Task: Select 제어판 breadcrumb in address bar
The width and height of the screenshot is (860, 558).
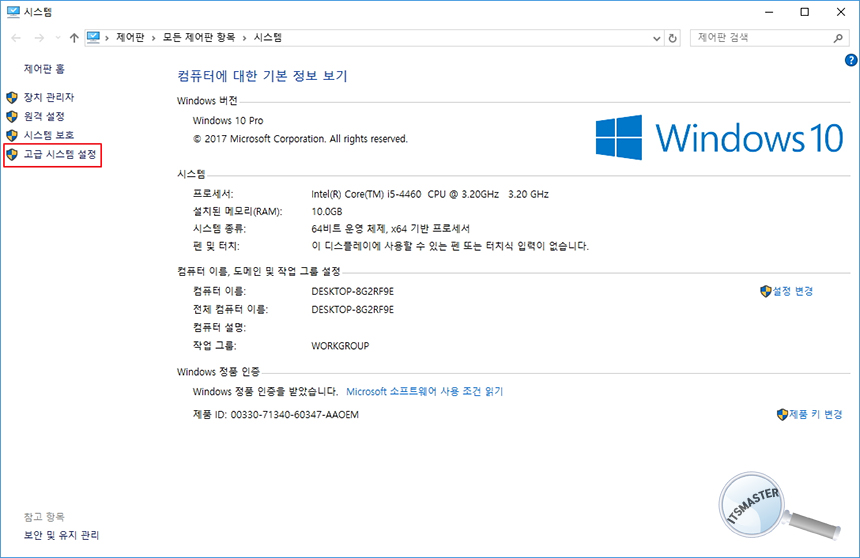Action: click(x=130, y=37)
